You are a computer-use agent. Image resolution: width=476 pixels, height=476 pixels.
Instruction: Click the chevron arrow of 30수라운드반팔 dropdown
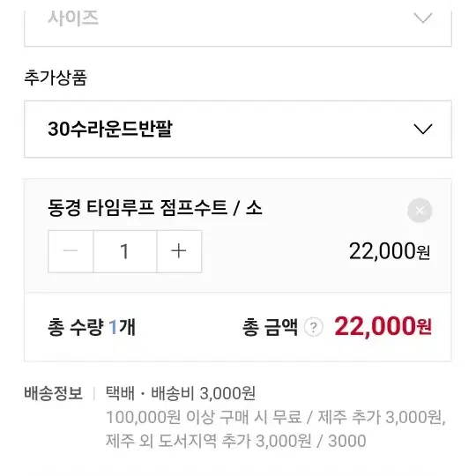click(x=423, y=129)
